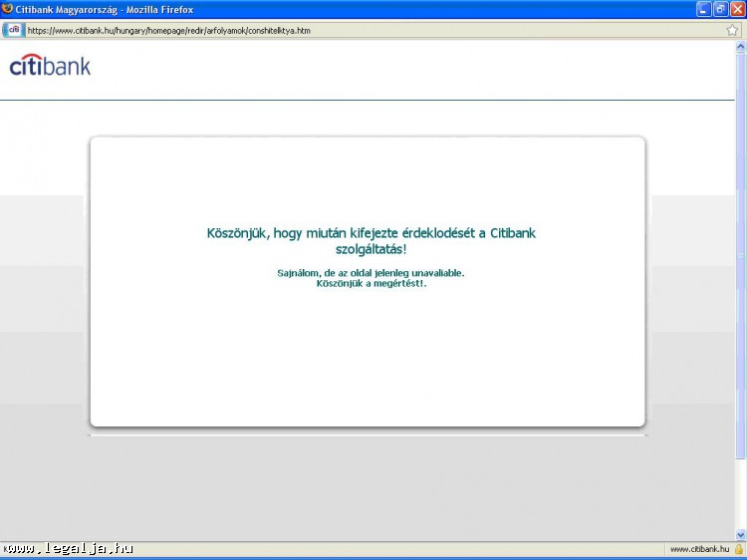Click www.citibank.hu domain in the status bar
This screenshot has height=560, width=747.
(x=698, y=549)
